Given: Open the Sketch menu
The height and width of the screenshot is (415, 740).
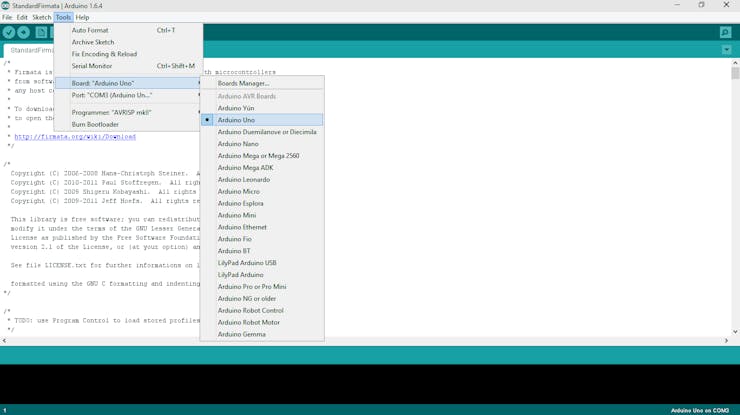Looking at the screenshot, I should click(41, 17).
